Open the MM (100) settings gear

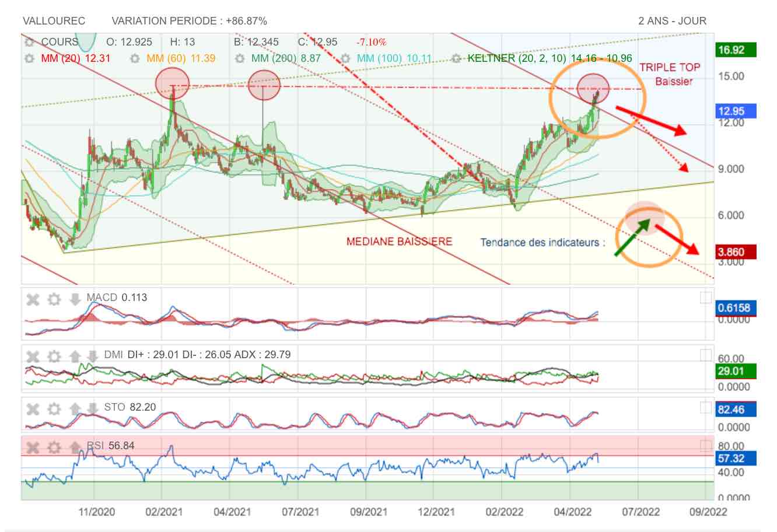pyautogui.click(x=345, y=58)
